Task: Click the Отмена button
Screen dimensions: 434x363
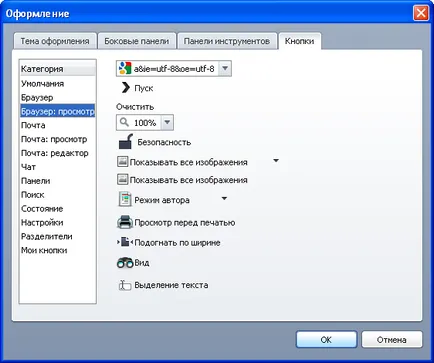Action: click(x=392, y=340)
